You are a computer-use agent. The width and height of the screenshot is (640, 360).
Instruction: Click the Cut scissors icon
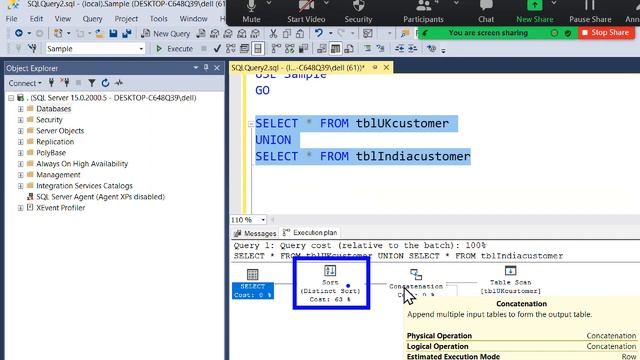pyautogui.click(x=273, y=33)
